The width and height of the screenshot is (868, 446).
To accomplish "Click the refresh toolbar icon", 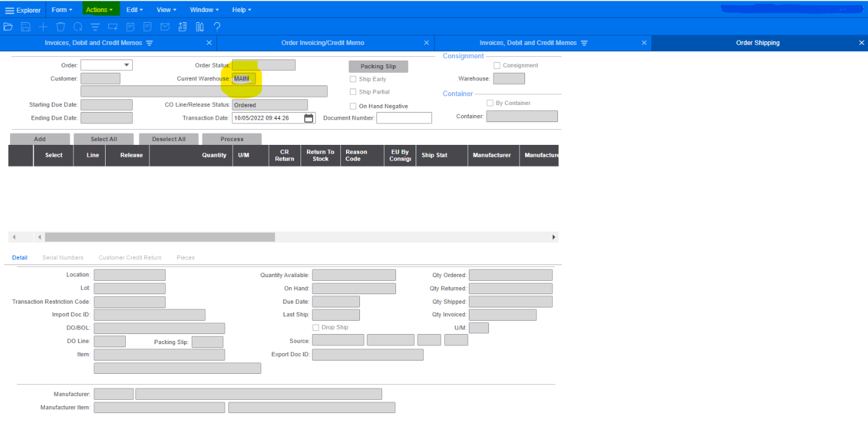I will (x=78, y=27).
